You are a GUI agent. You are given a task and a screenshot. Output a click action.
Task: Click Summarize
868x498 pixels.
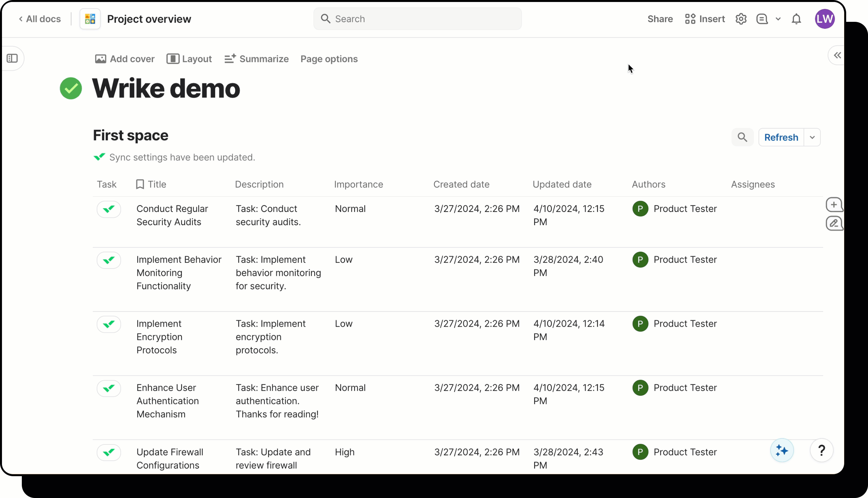click(x=256, y=59)
